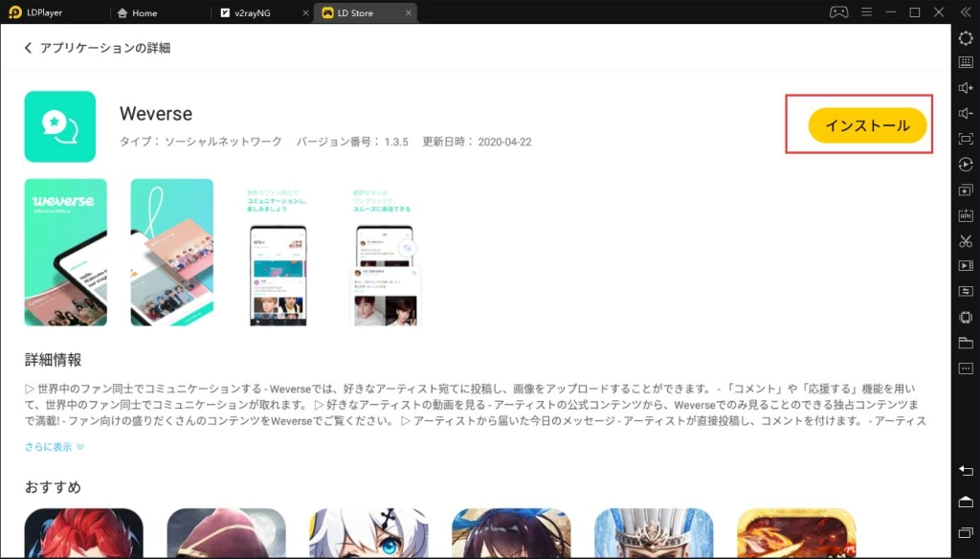The height and width of the screenshot is (559, 980).
Task: Open recommended app with orange fiery icon
Action: pyautogui.click(x=796, y=533)
